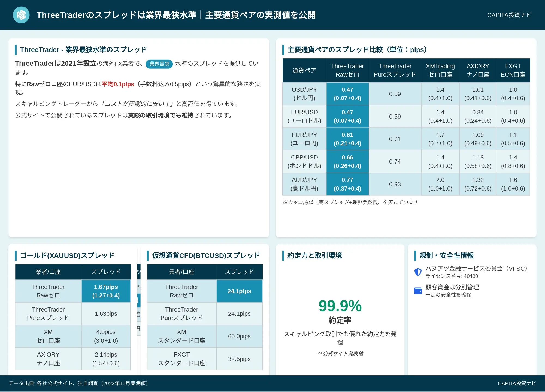Click the EUR/JPY Pureスプレッド value 0.71
The image size is (545, 392).
pyautogui.click(x=395, y=139)
